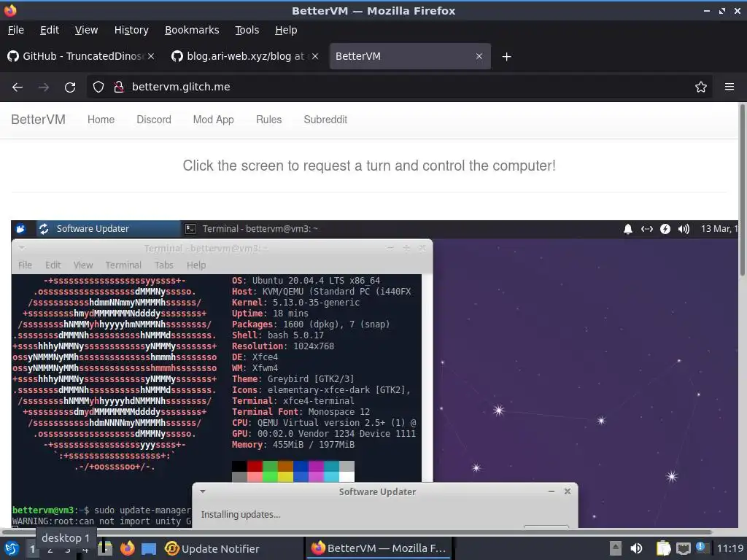
Task: Click the VM panel volume icon
Action: 684,229
